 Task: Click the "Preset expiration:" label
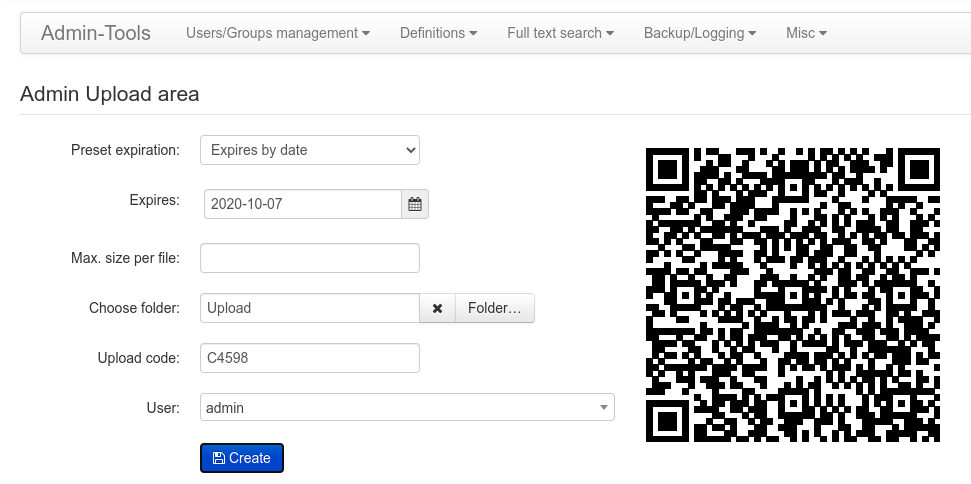pyautogui.click(x=125, y=150)
